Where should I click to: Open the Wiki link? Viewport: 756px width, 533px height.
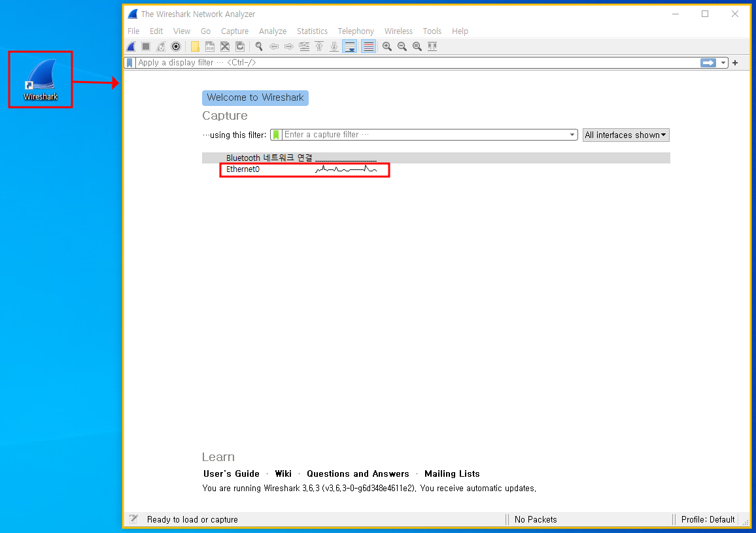coord(283,473)
